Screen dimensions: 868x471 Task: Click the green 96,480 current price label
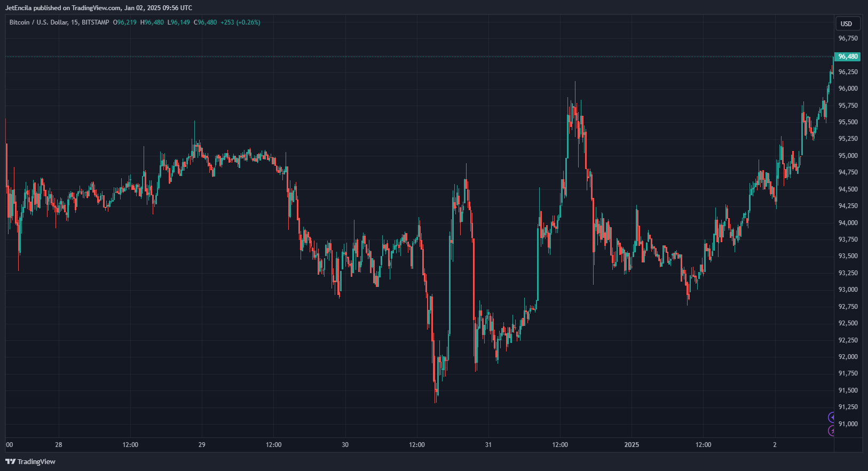848,57
